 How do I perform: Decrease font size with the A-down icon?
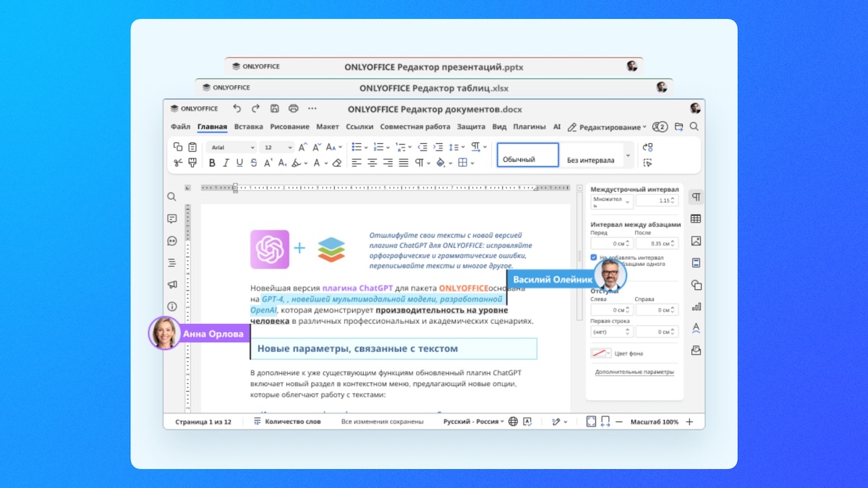click(x=316, y=147)
